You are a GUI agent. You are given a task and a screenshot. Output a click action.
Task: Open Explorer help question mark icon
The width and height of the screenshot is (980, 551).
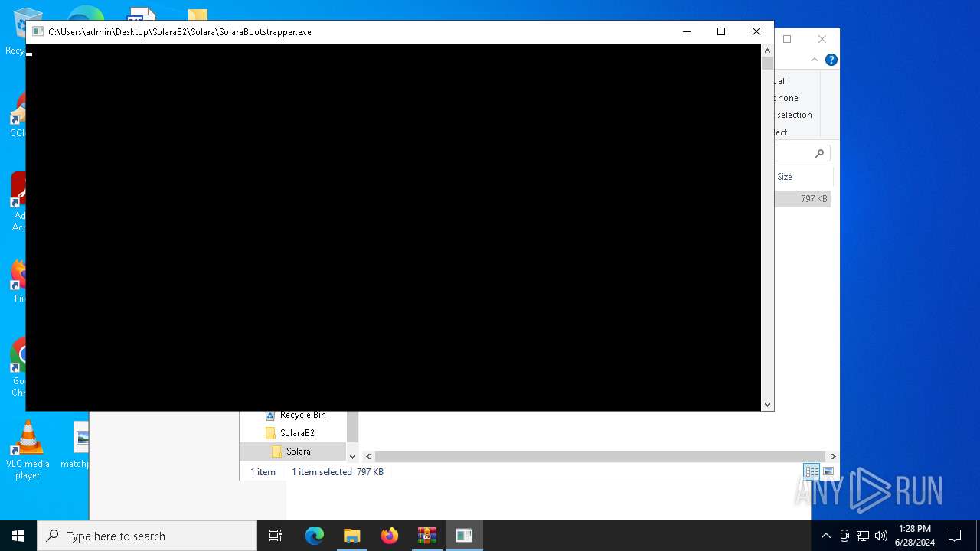point(831,60)
